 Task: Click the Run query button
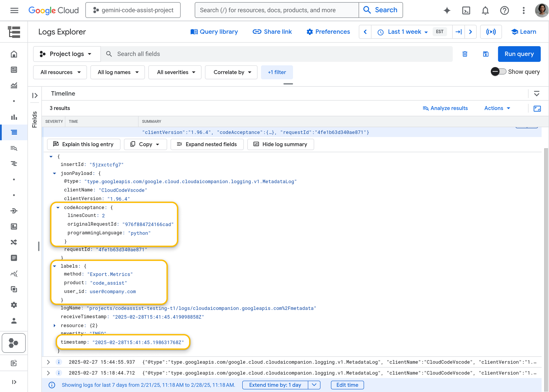[519, 54]
